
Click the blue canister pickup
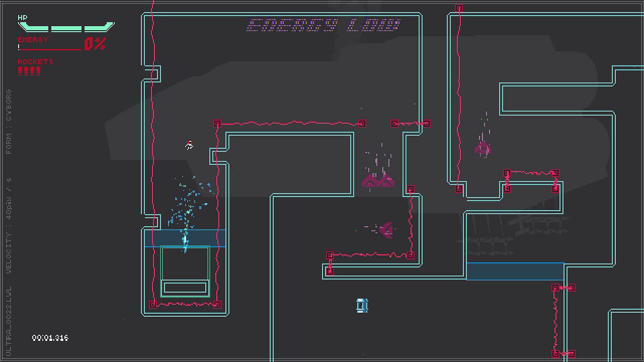362,305
